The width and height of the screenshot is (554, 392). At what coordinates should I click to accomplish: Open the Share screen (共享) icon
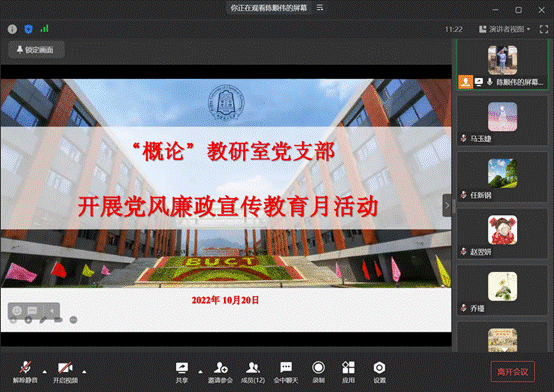[x=182, y=372]
